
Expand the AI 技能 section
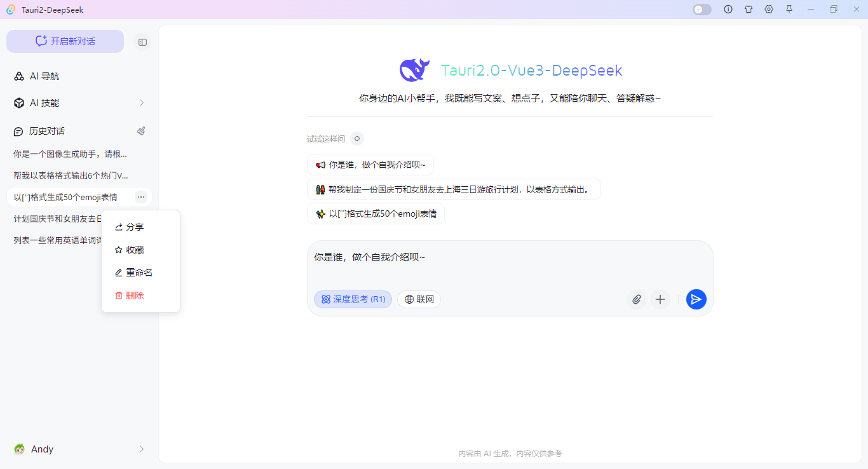click(x=141, y=102)
